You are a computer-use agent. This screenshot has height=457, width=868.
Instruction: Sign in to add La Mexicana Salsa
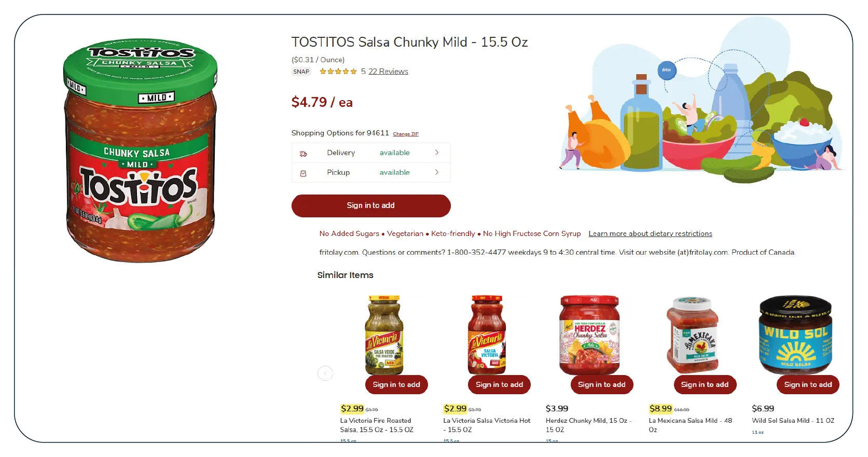coord(705,384)
